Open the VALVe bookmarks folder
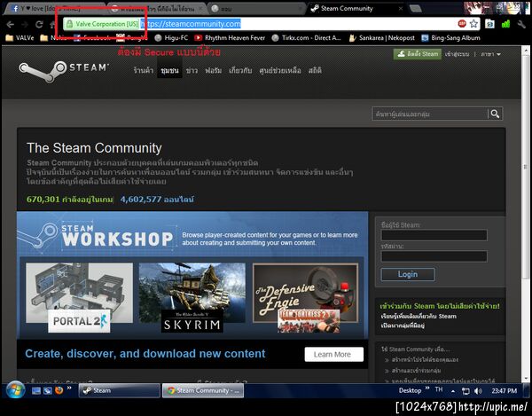Screen dimensions: 532x416 [20, 38]
